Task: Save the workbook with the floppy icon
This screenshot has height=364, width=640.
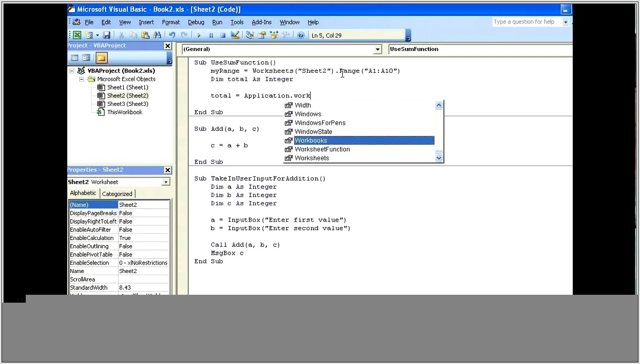Action: (x=106, y=35)
